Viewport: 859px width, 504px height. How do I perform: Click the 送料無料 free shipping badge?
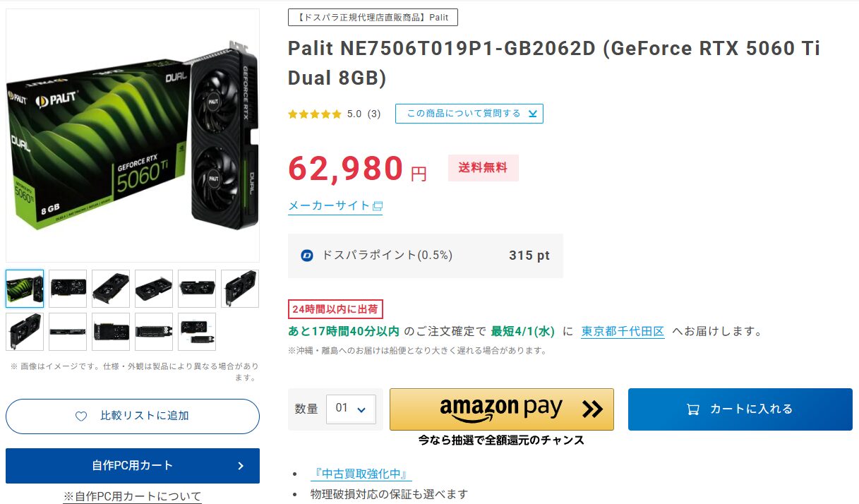pos(483,168)
